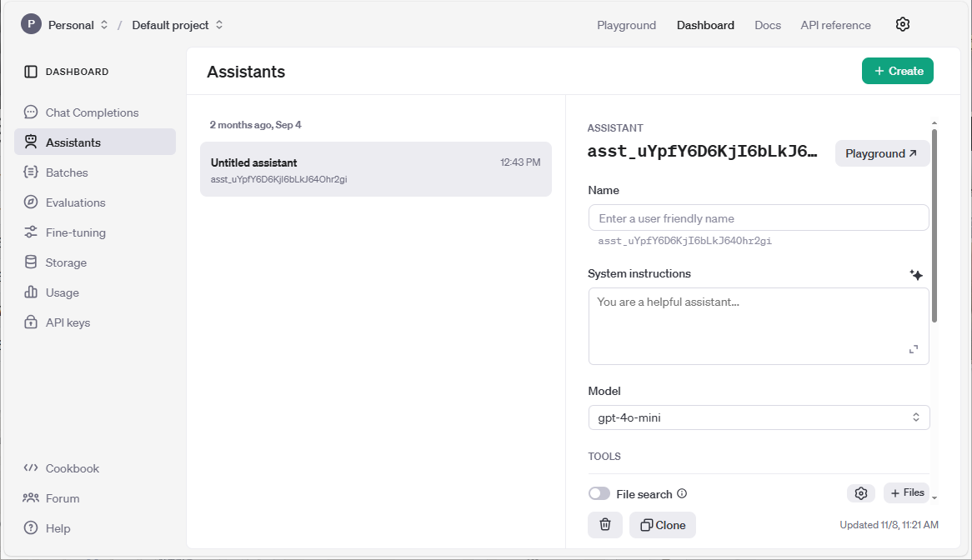Image resolution: width=972 pixels, height=560 pixels.
Task: Clone the assistant
Action: click(x=663, y=525)
